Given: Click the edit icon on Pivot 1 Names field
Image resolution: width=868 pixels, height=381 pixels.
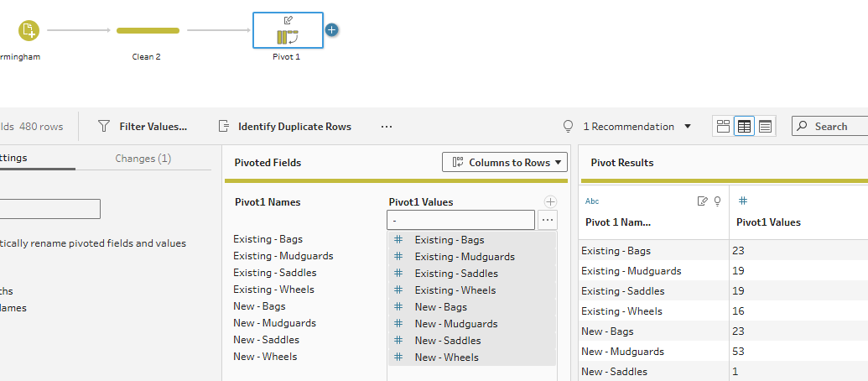Looking at the screenshot, I should click(x=703, y=201).
